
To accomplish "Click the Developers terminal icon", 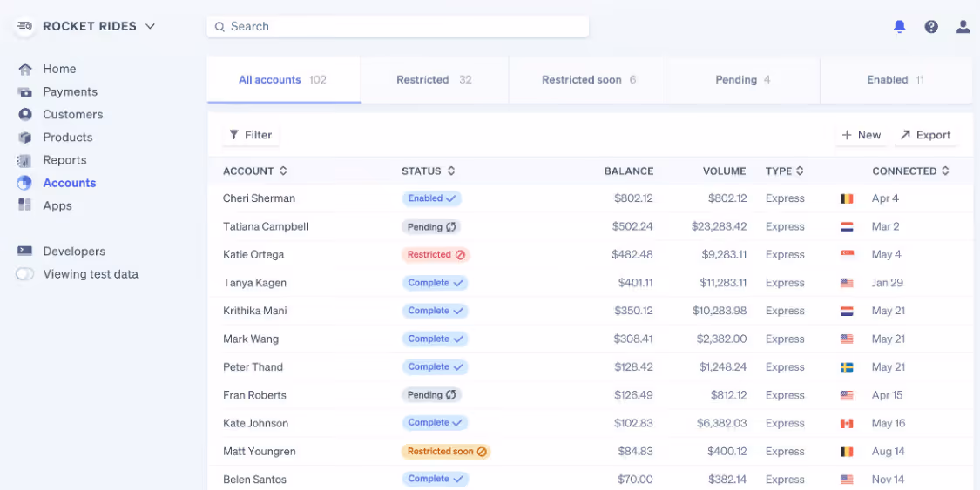I will (x=25, y=251).
